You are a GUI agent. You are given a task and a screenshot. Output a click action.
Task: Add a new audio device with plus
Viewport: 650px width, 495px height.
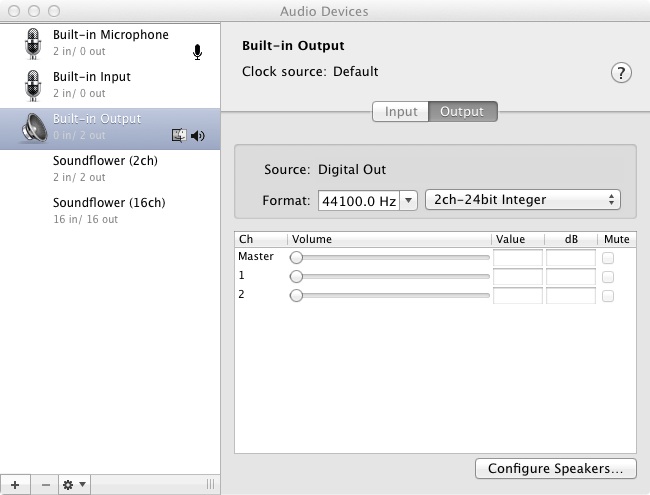[15, 485]
